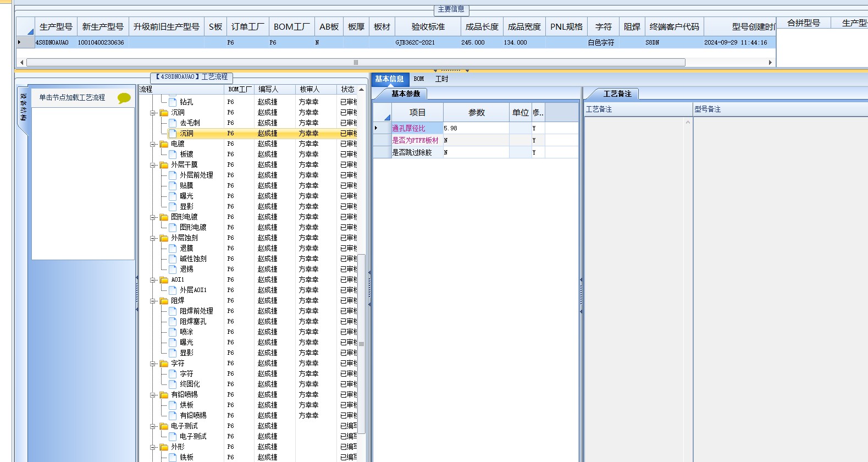
Task: Click the document icon beside 阻焊塞孔
Action: [x=173, y=321]
